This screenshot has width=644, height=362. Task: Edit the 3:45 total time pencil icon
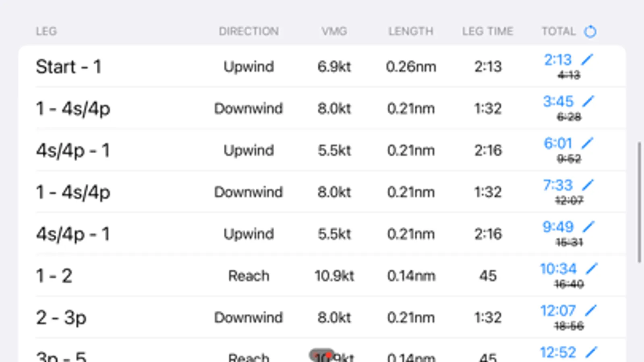588,101
